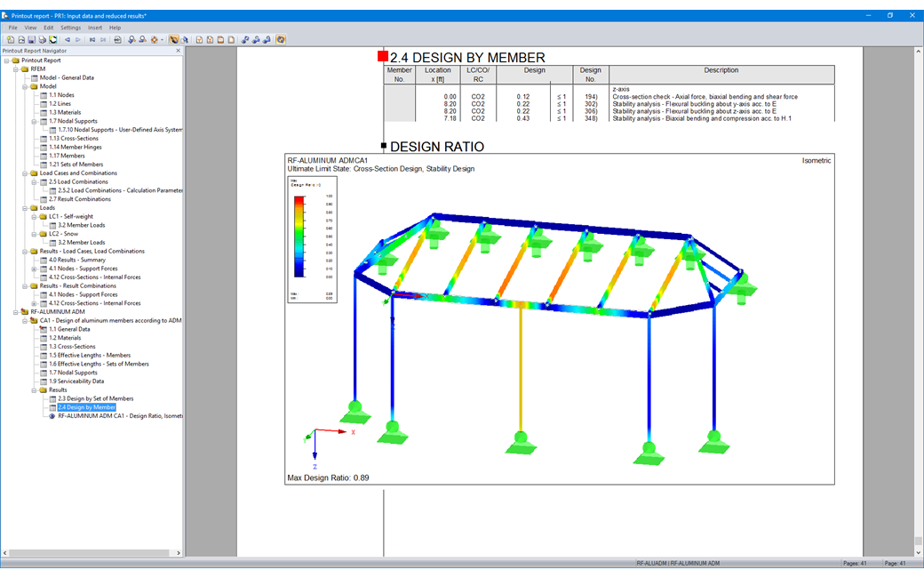The width and height of the screenshot is (924, 578).
Task: Click report vertical scrollbar up arrow
Action: pos(918,52)
